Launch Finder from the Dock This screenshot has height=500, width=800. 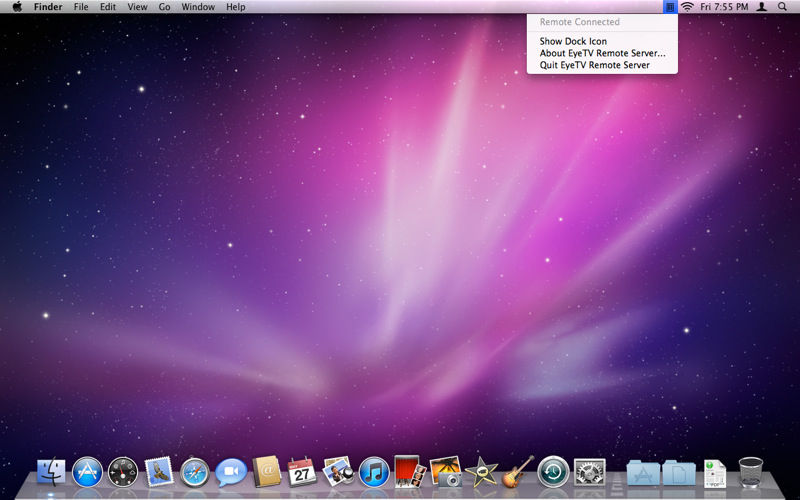point(51,471)
